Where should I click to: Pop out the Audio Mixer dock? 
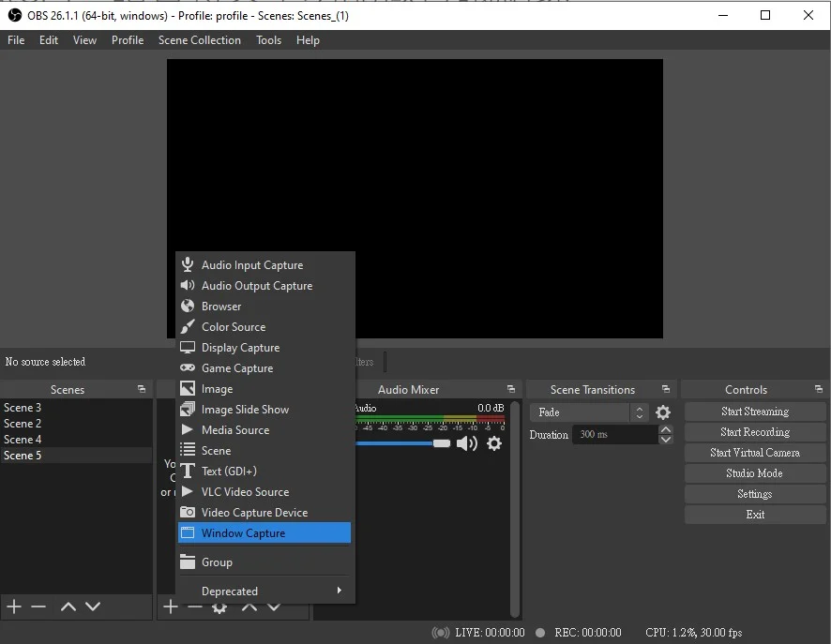[511, 389]
